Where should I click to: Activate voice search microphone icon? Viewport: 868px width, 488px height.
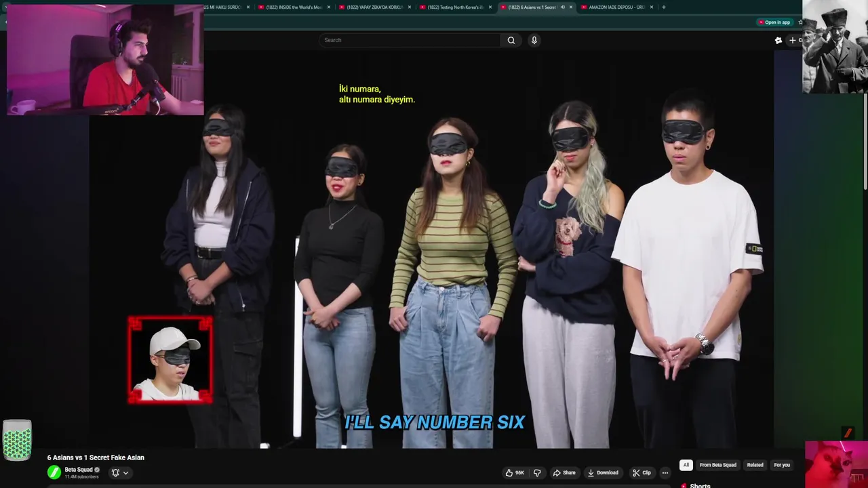pos(534,40)
